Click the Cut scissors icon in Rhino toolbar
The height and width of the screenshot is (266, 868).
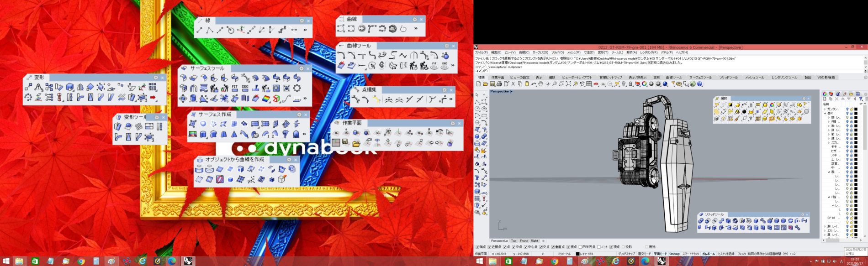513,84
